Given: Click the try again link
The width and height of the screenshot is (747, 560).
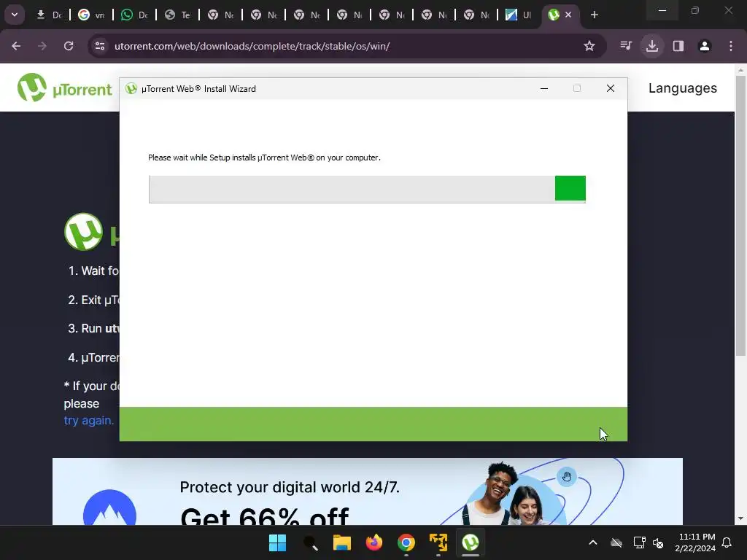Looking at the screenshot, I should pos(88,421).
